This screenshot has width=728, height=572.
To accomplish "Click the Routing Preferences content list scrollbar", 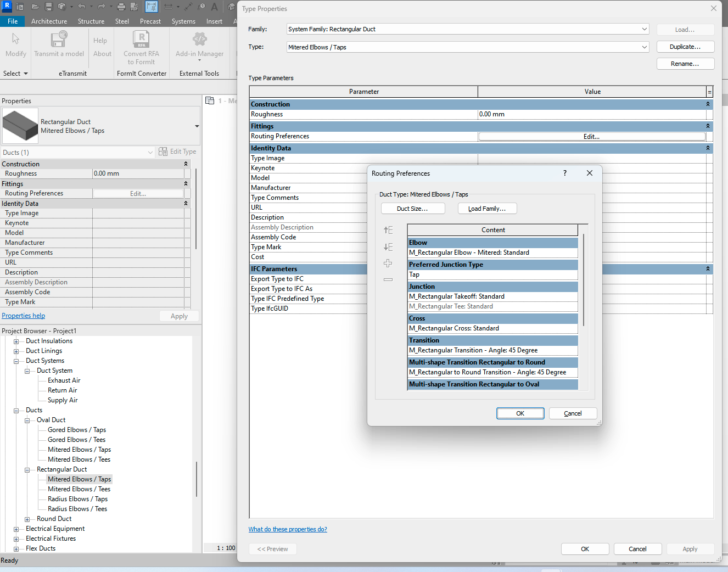I will tap(584, 280).
